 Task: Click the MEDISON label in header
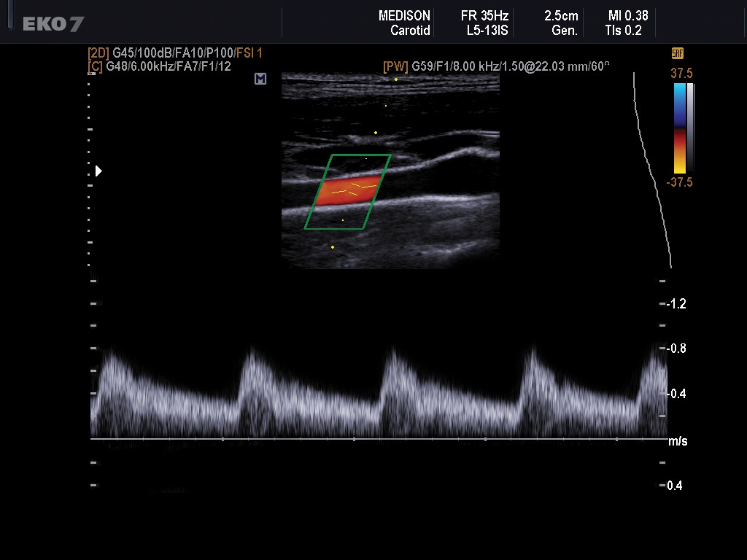[404, 16]
